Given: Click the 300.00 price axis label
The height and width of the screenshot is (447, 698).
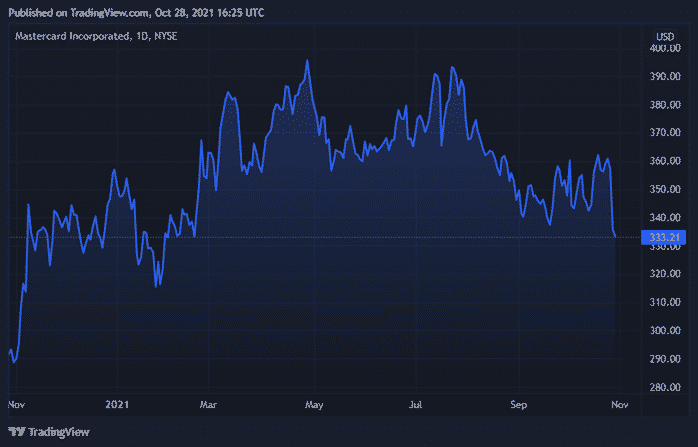Looking at the screenshot, I should [665, 330].
